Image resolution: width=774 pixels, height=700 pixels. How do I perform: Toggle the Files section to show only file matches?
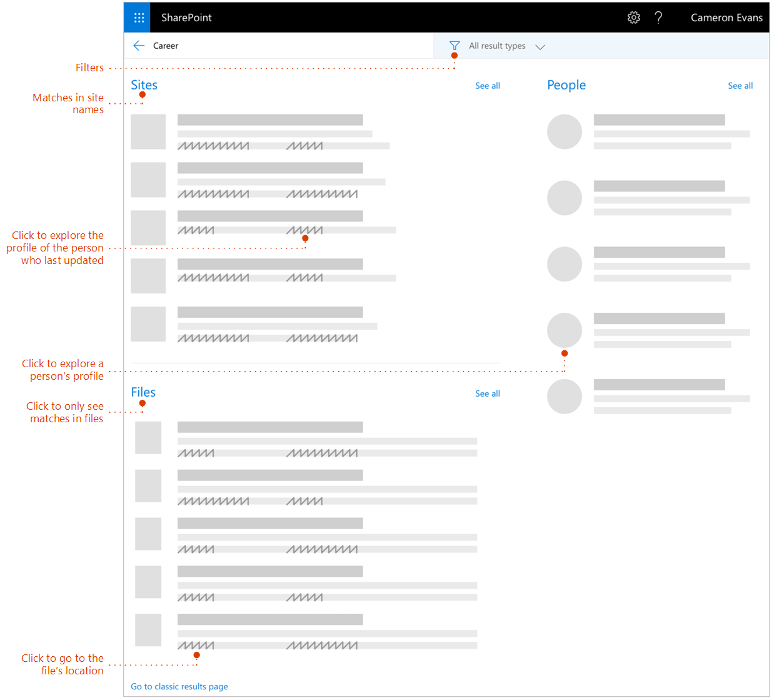(143, 392)
